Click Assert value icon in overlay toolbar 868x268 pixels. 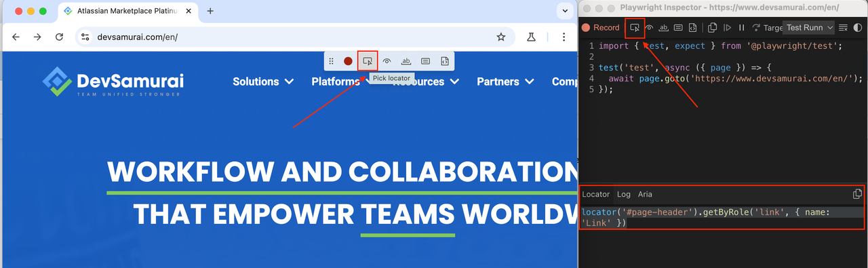coord(425,61)
